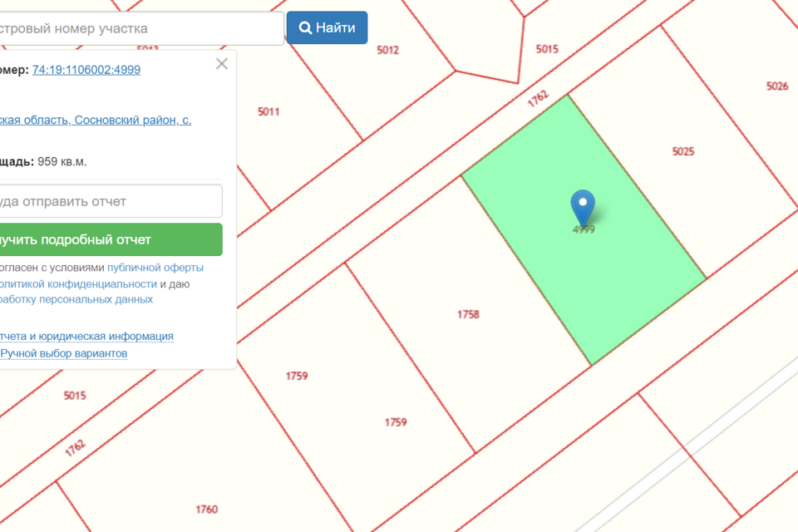This screenshot has height=532, width=798.
Task: Click Ручной выбор вариантов link
Action: pos(64,353)
